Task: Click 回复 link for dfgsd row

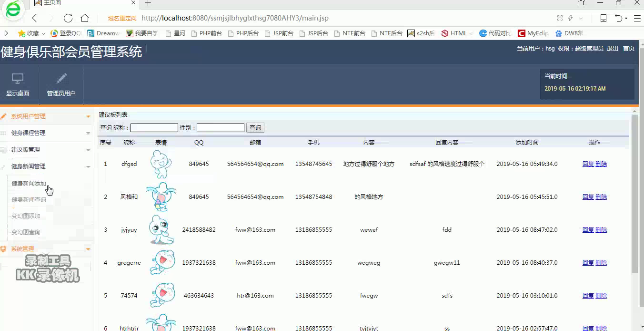Action: pyautogui.click(x=588, y=164)
